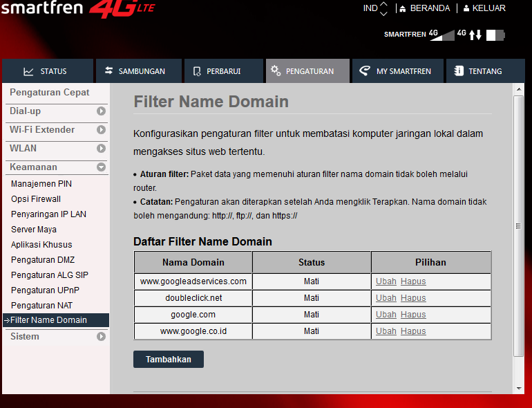
Task: Open Penyaringan IP LAN page
Action: point(48,214)
